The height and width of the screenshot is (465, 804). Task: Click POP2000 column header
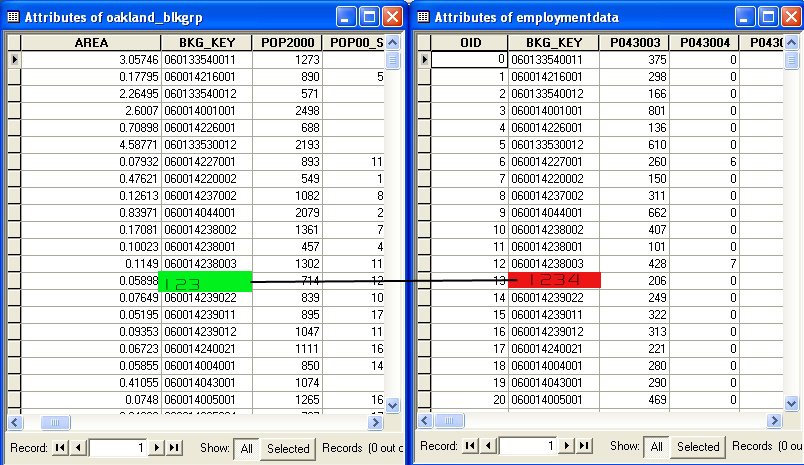(287, 43)
